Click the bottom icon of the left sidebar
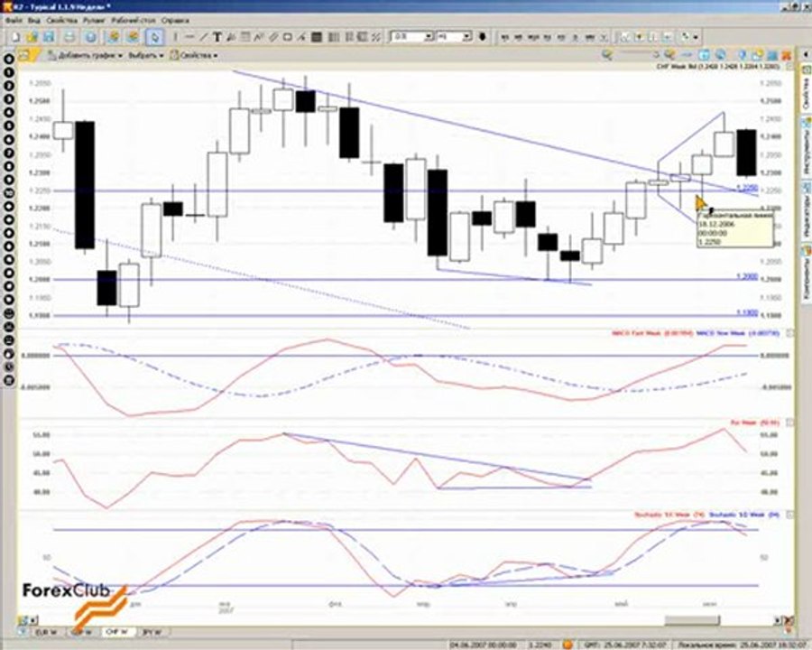This screenshot has height=650, width=812. (x=9, y=380)
